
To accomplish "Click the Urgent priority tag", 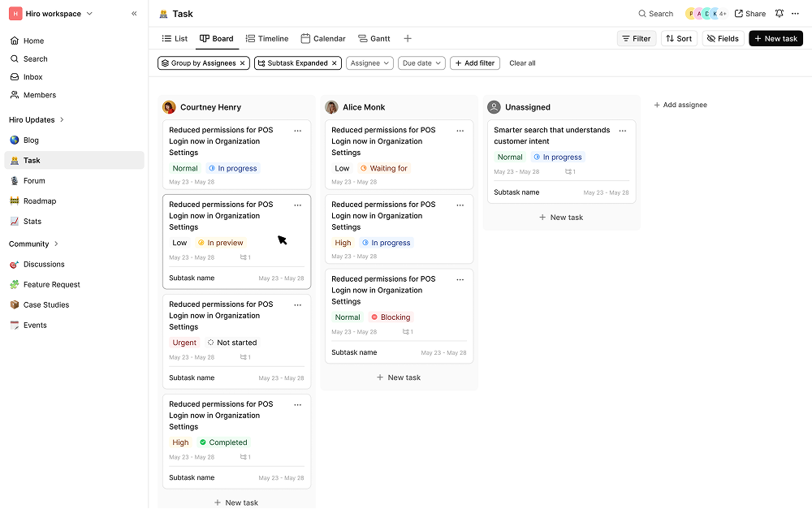I will pyautogui.click(x=184, y=343).
